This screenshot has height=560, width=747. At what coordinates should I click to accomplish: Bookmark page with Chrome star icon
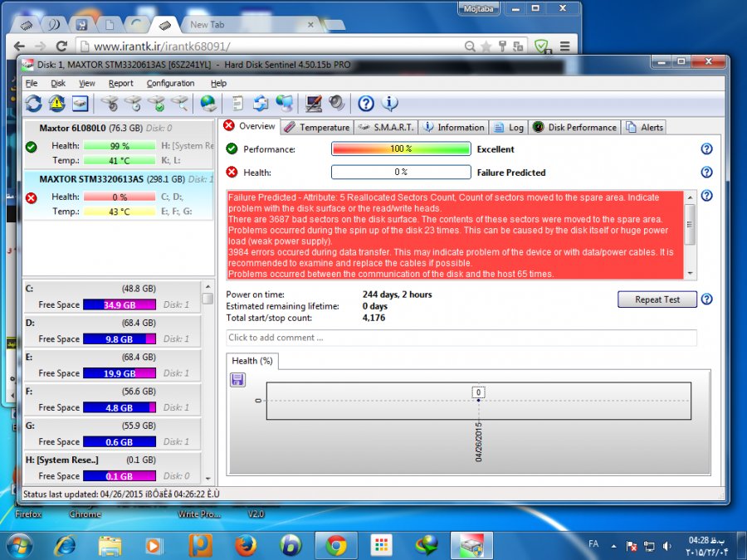pyautogui.click(x=486, y=46)
